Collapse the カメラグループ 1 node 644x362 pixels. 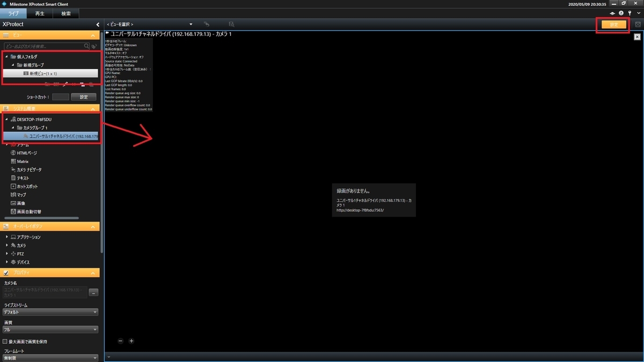click(x=13, y=128)
